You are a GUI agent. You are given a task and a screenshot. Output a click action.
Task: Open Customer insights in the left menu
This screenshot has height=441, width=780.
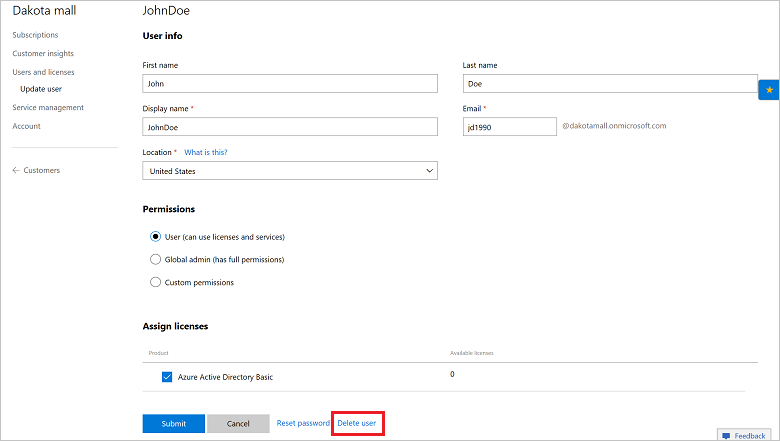point(43,53)
